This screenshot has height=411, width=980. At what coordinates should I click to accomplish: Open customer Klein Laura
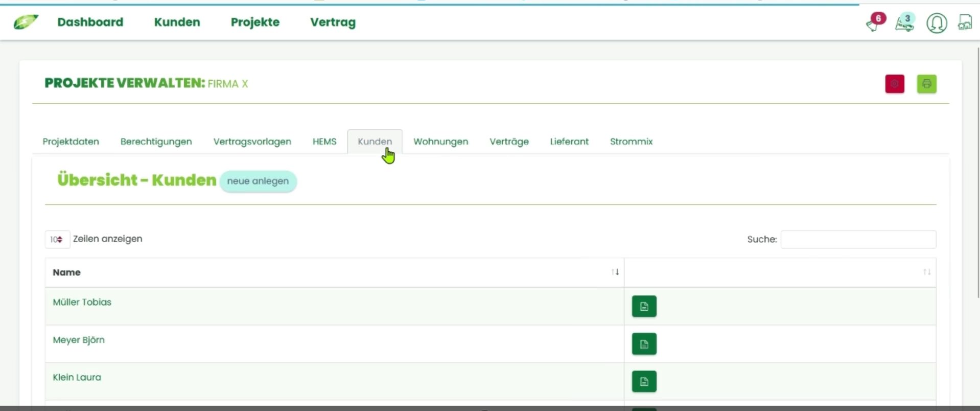click(77, 377)
